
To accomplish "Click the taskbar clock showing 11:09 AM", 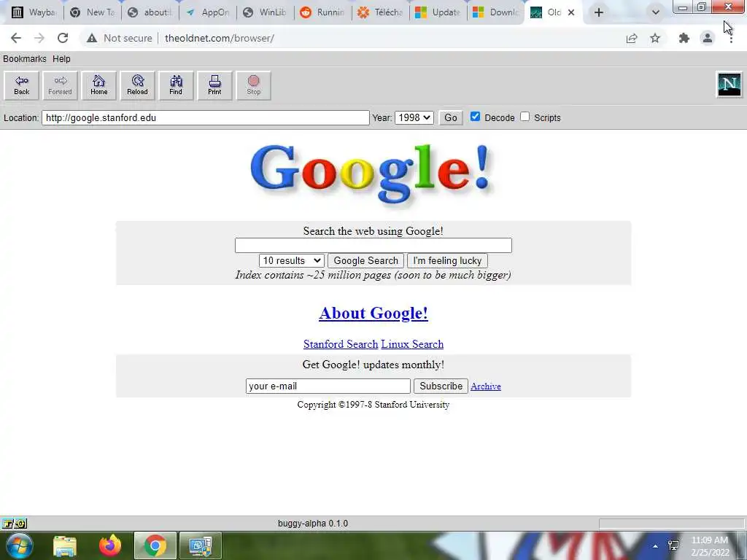I will (x=710, y=546).
